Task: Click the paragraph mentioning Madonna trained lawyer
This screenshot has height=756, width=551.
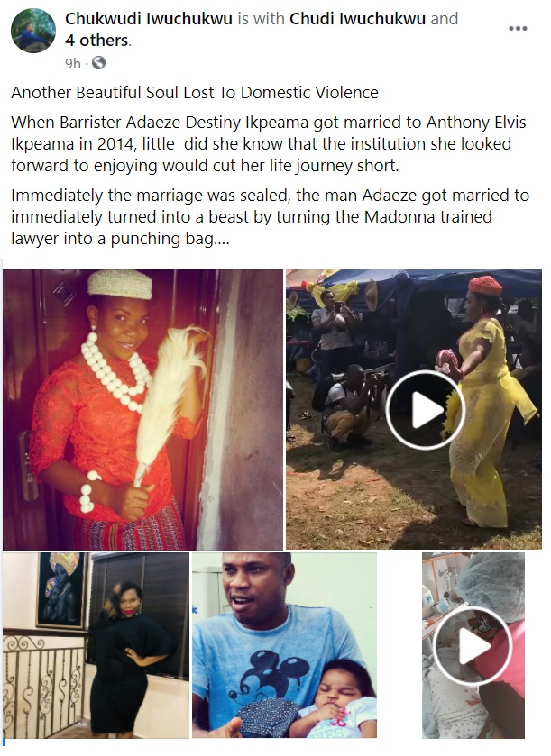Action: click(x=271, y=217)
